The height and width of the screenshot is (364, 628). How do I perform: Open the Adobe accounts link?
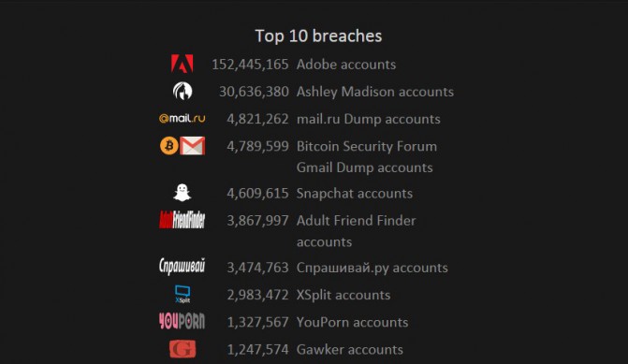coord(346,65)
